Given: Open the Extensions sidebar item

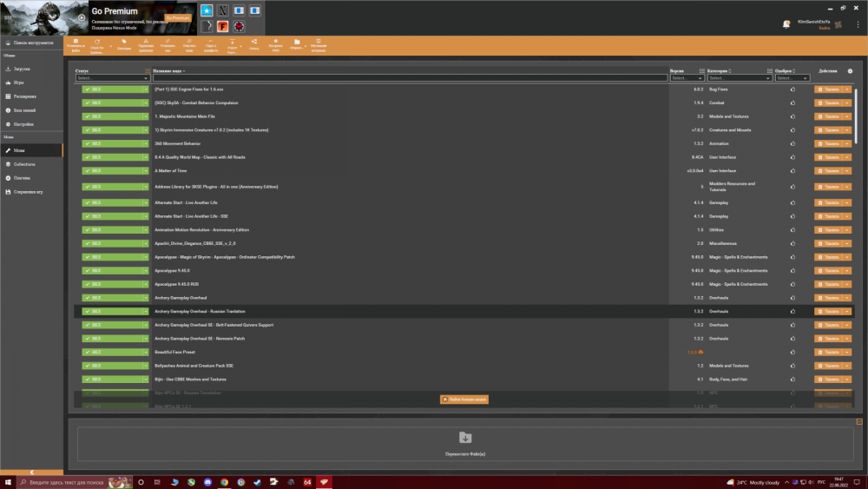Looking at the screenshot, I should click(31, 96).
